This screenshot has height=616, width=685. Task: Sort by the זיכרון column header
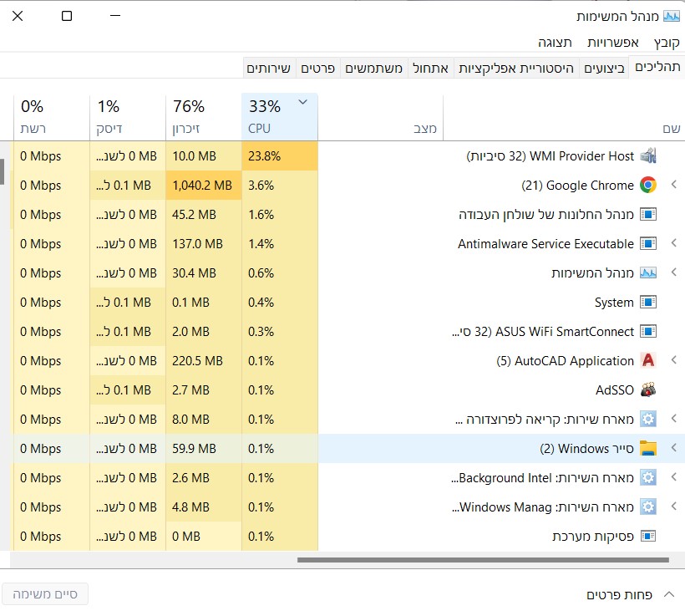tap(204, 117)
